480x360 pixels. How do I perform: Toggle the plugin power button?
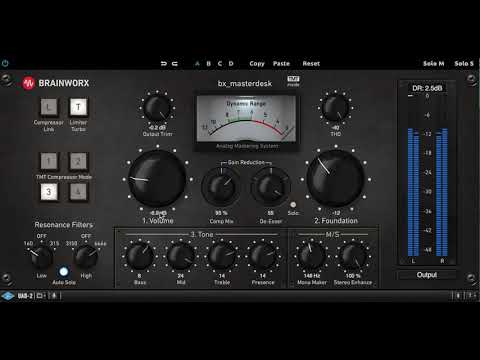(x=5, y=63)
